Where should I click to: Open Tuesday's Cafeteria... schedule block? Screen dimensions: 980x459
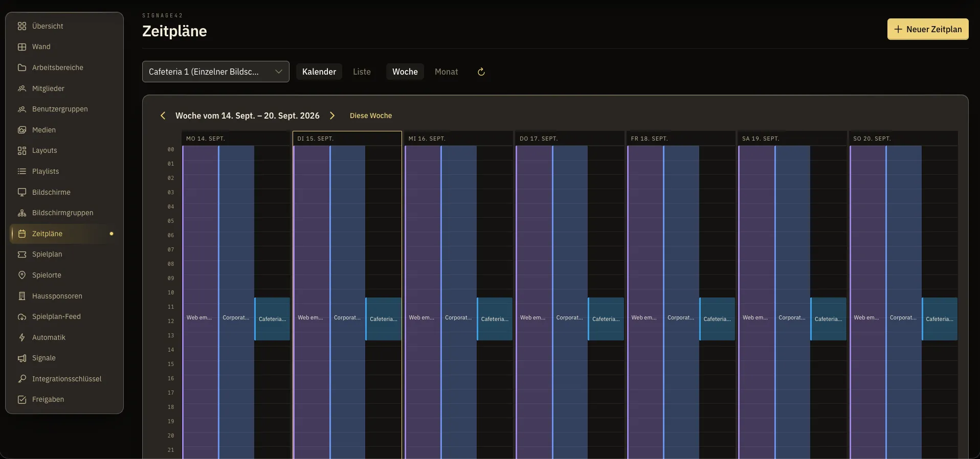tap(384, 319)
